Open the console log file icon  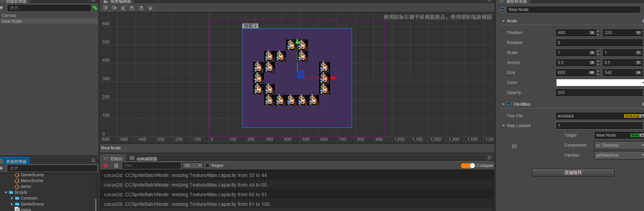(116, 166)
